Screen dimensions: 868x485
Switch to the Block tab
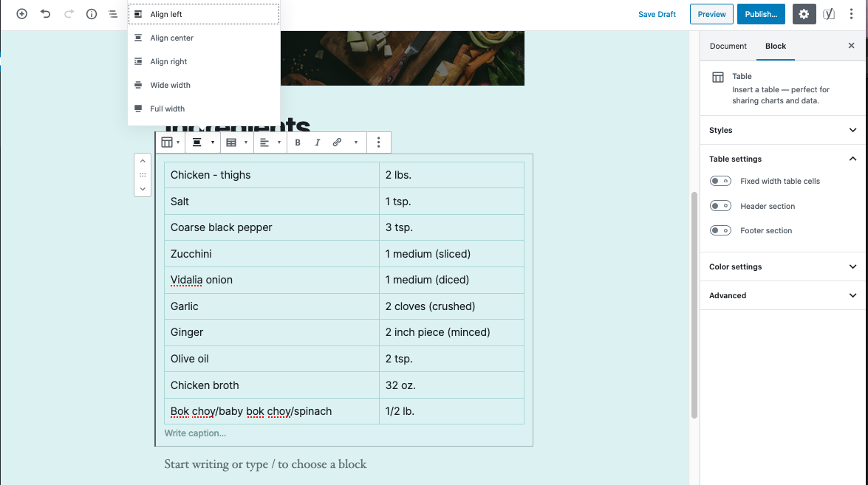[776, 46]
